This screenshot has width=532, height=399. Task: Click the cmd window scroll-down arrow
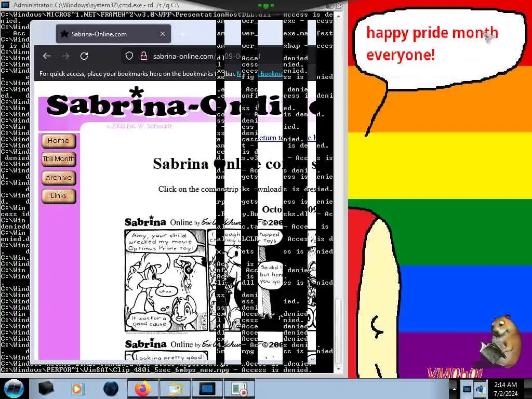click(x=338, y=368)
